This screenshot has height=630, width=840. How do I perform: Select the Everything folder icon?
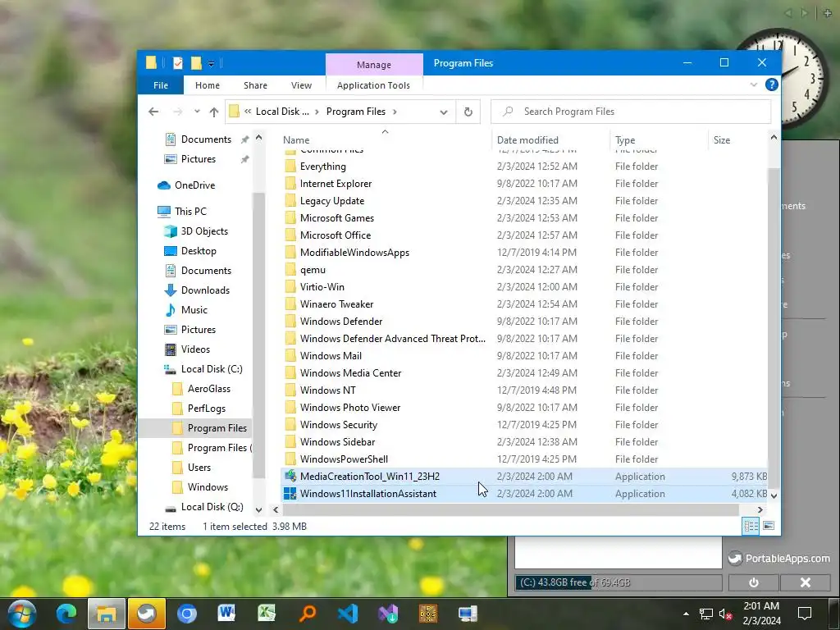click(x=290, y=166)
